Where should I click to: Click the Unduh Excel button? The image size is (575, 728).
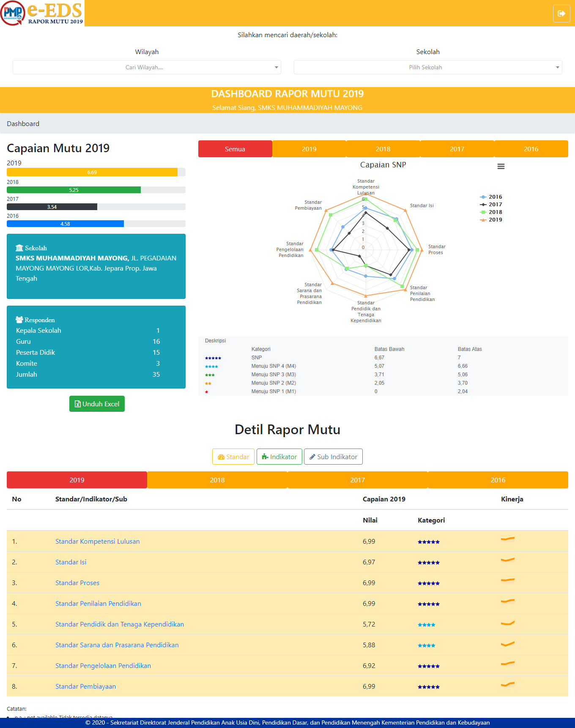[97, 404]
